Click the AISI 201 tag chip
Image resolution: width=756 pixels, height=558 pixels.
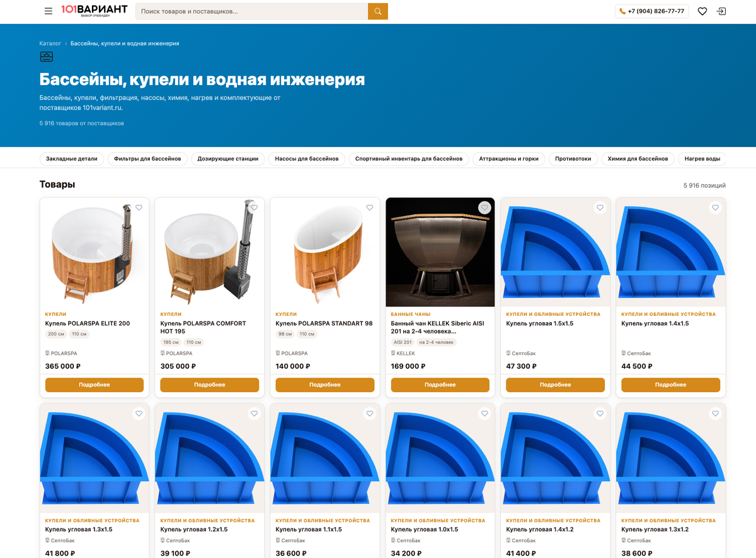pyautogui.click(x=403, y=342)
